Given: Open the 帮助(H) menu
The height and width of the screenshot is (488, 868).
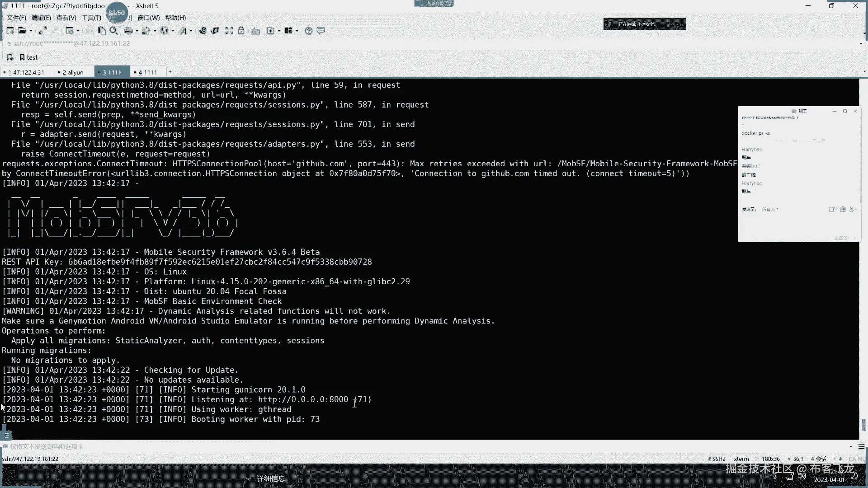Looking at the screenshot, I should click(x=175, y=18).
